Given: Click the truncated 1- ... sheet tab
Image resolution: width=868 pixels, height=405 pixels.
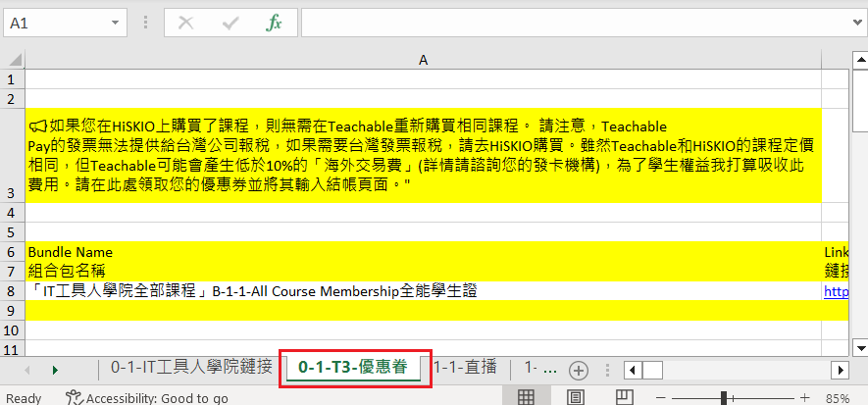Looking at the screenshot, I should click(539, 367).
